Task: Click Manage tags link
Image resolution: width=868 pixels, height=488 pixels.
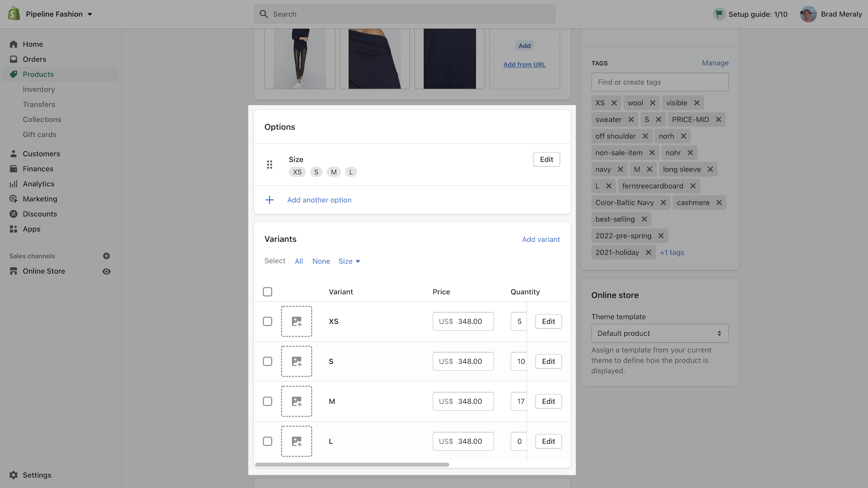Action: click(715, 63)
